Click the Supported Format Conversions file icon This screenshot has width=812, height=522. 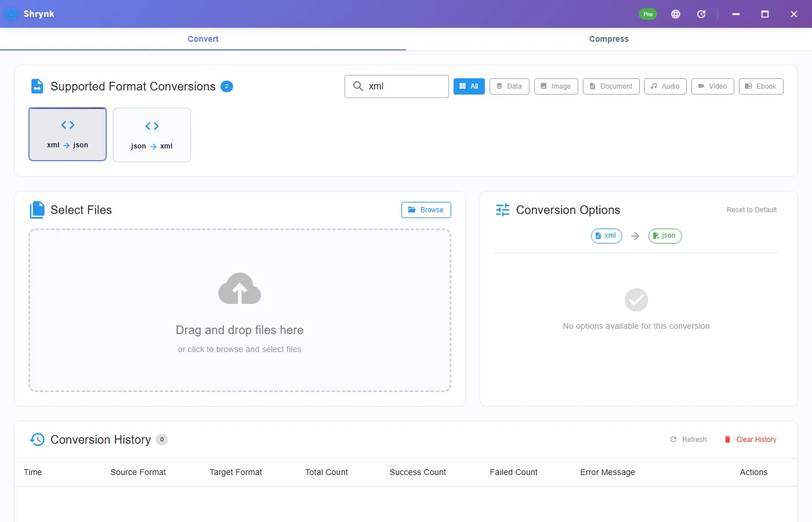37,86
